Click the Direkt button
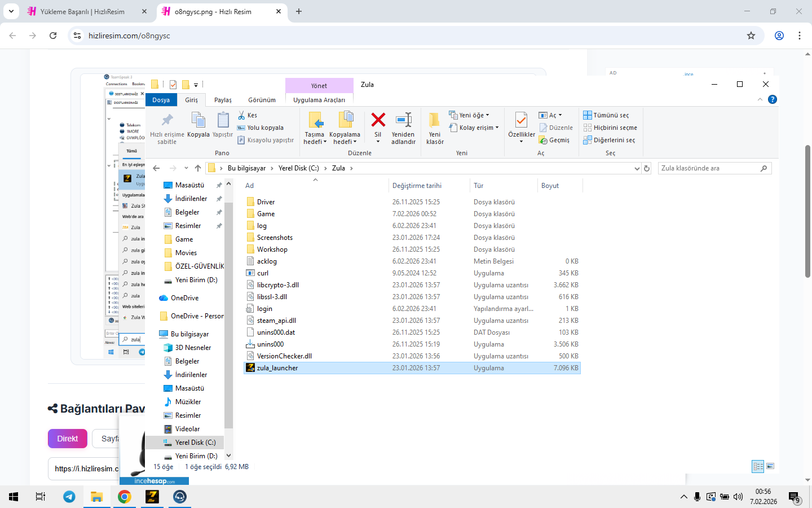Screen dimensions: 812x508 tap(68, 439)
